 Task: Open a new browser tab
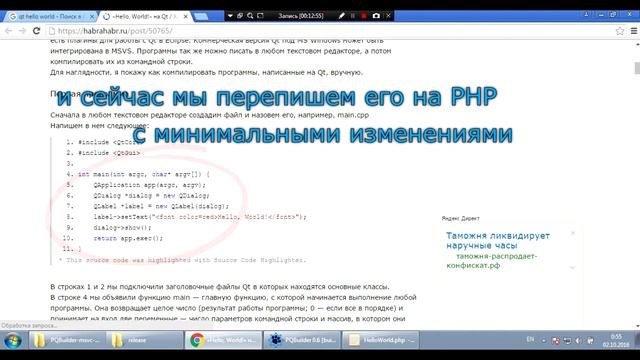tap(201, 16)
